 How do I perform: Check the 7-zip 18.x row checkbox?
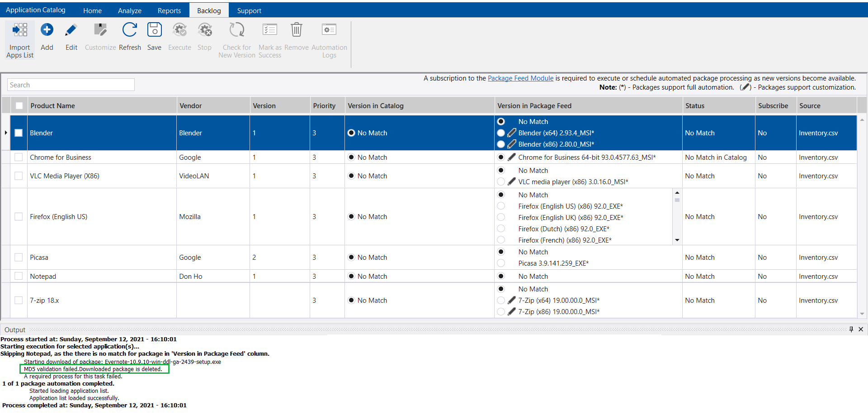(19, 300)
